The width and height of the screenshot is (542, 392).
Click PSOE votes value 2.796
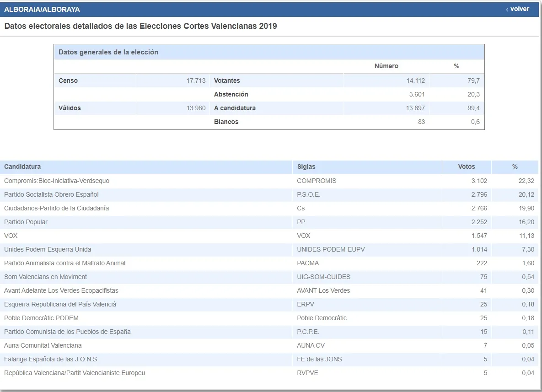tap(479, 194)
